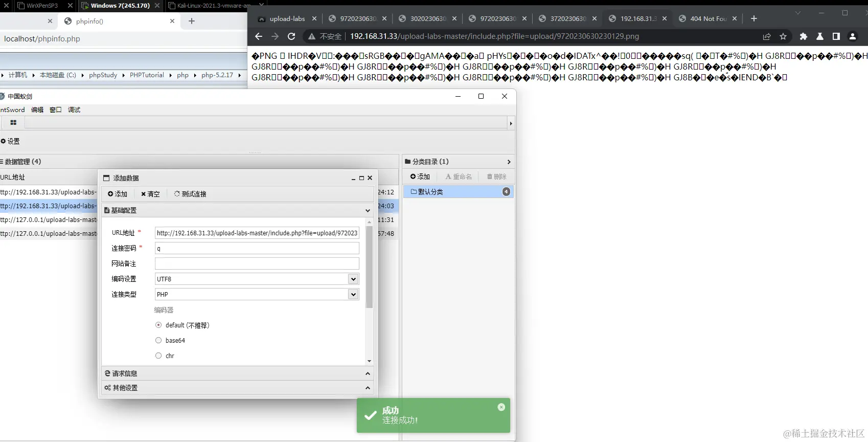This screenshot has width=868, height=442.
Task: Select the Windows 7(245.170) VM tab
Action: click(120, 6)
